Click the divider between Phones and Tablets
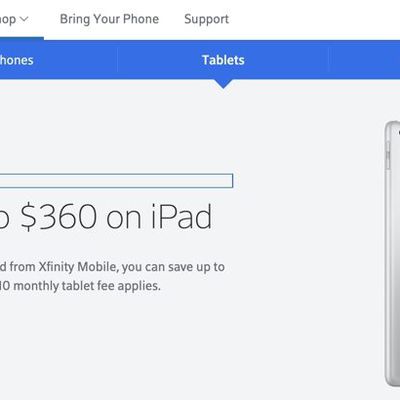Image resolution: width=400 pixels, height=400 pixels. click(117, 60)
